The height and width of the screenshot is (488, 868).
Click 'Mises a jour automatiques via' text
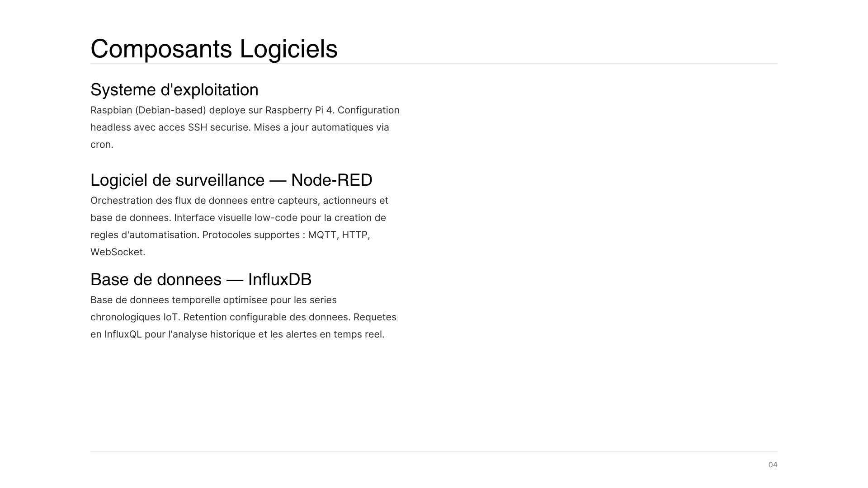tap(321, 127)
